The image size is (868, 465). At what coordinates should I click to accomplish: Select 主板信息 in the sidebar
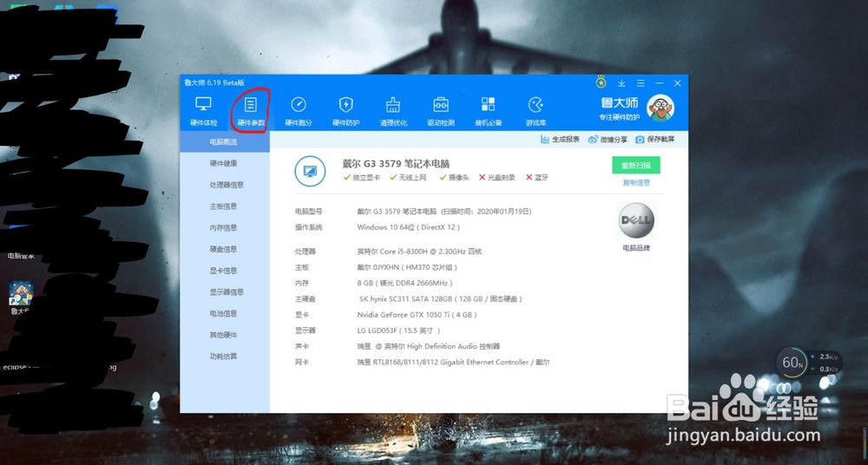[224, 206]
